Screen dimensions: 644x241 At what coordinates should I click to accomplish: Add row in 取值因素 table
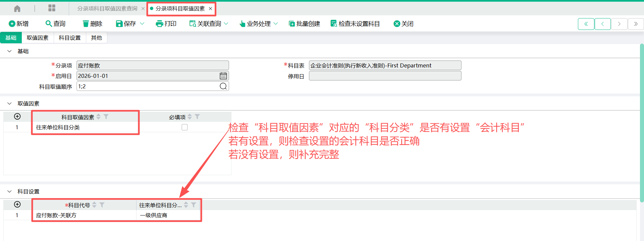click(x=17, y=116)
